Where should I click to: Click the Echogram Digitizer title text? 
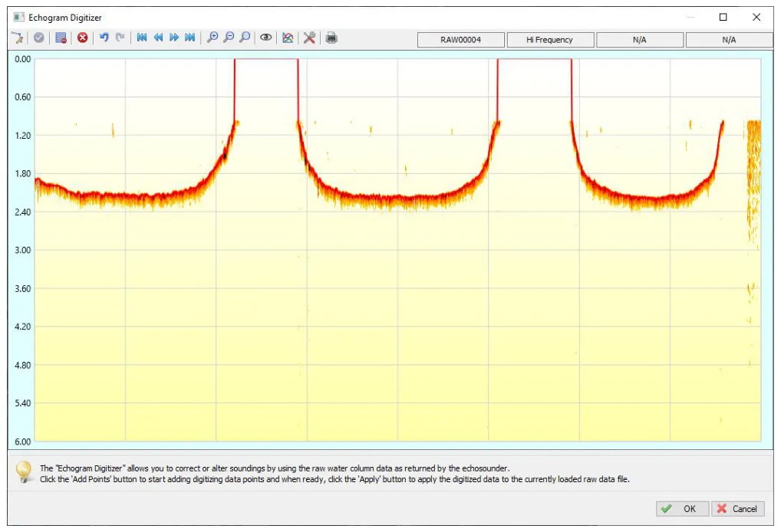click(x=64, y=18)
